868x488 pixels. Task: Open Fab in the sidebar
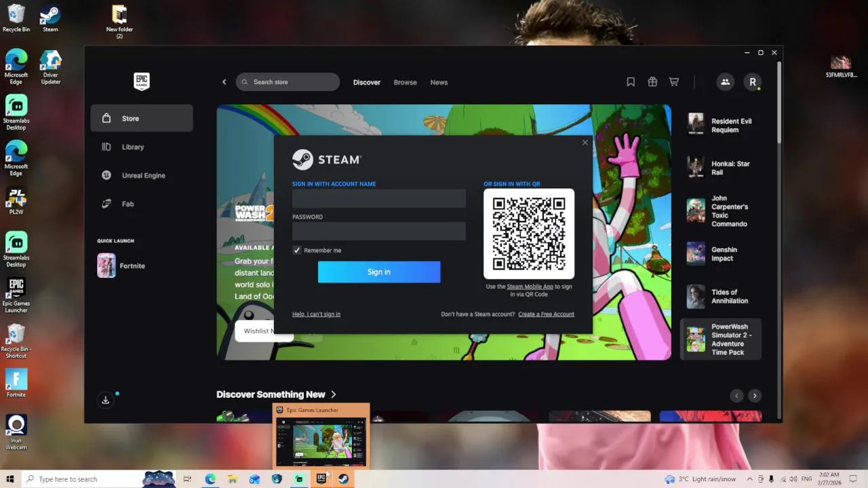coord(142,204)
